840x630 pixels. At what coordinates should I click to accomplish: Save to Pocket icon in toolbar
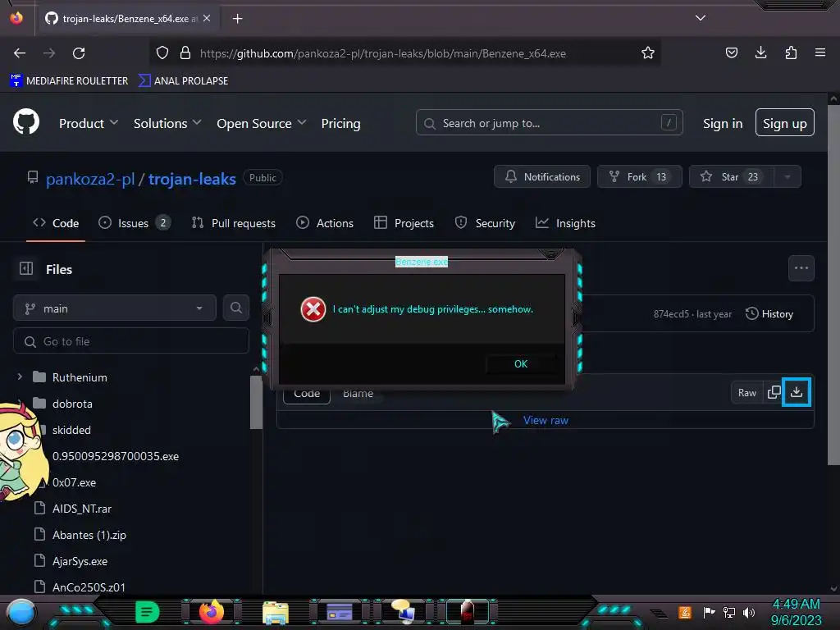pos(731,52)
